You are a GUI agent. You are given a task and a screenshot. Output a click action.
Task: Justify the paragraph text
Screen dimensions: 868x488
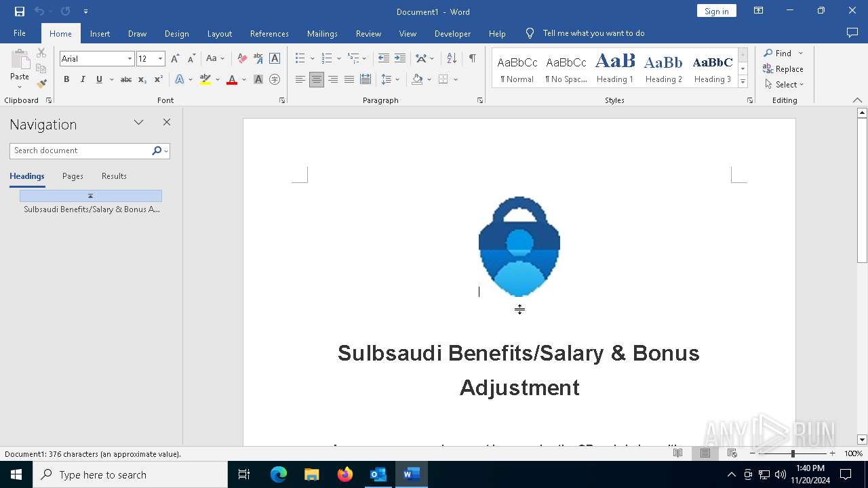[349, 79]
